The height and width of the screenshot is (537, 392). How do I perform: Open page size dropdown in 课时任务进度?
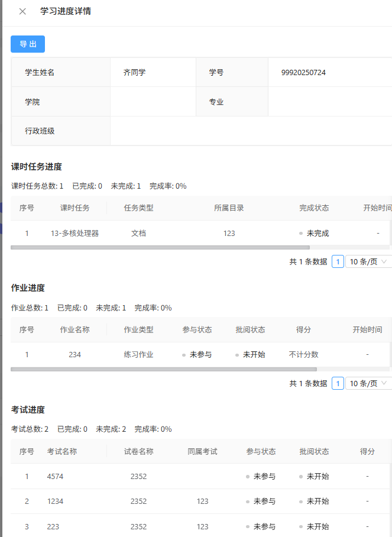[x=368, y=261]
